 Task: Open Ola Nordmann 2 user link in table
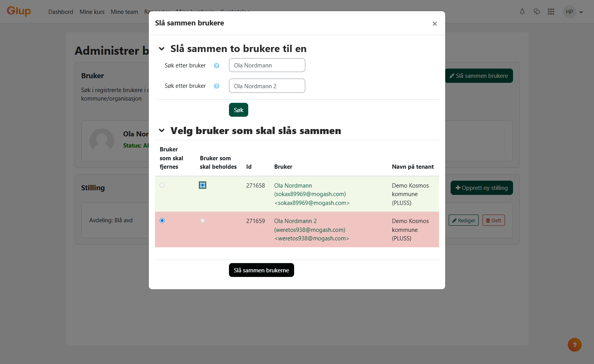click(311, 230)
